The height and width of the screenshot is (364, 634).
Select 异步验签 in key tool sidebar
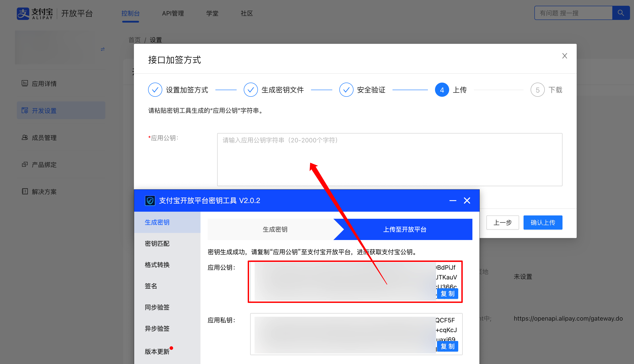(x=167, y=329)
